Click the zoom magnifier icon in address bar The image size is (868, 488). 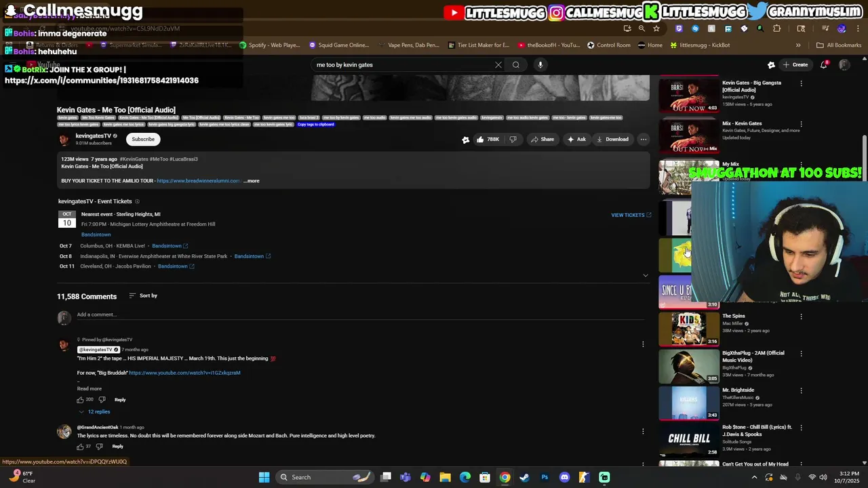[642, 28]
